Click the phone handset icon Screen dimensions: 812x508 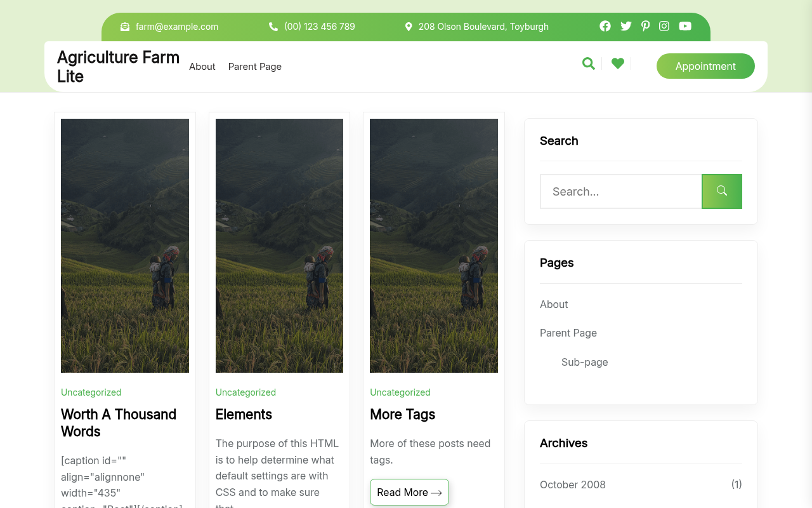coord(273,27)
